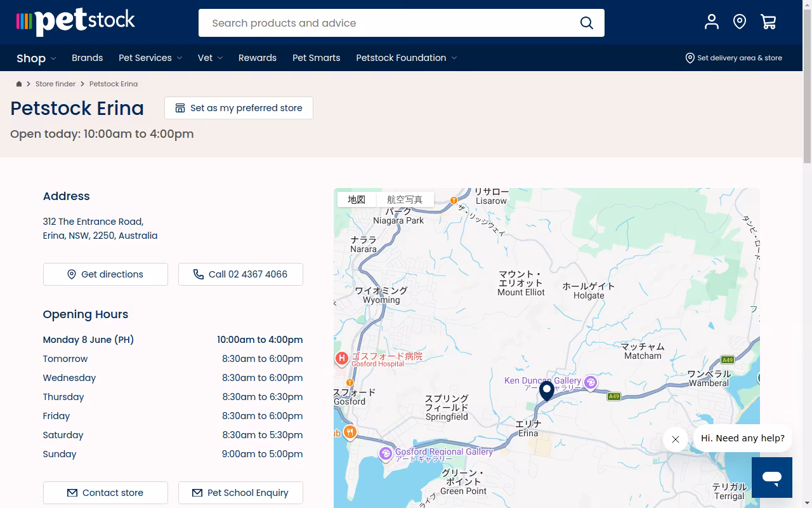Click the Get directions button
Screen dimensions: 812x508
point(105,274)
